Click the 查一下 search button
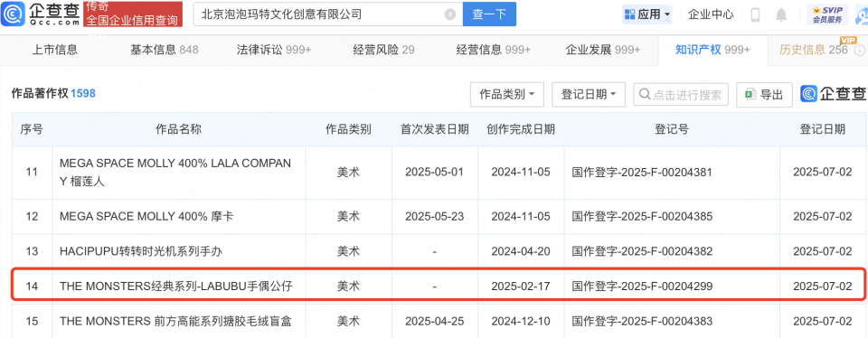The height and width of the screenshot is (338, 868). click(x=489, y=14)
